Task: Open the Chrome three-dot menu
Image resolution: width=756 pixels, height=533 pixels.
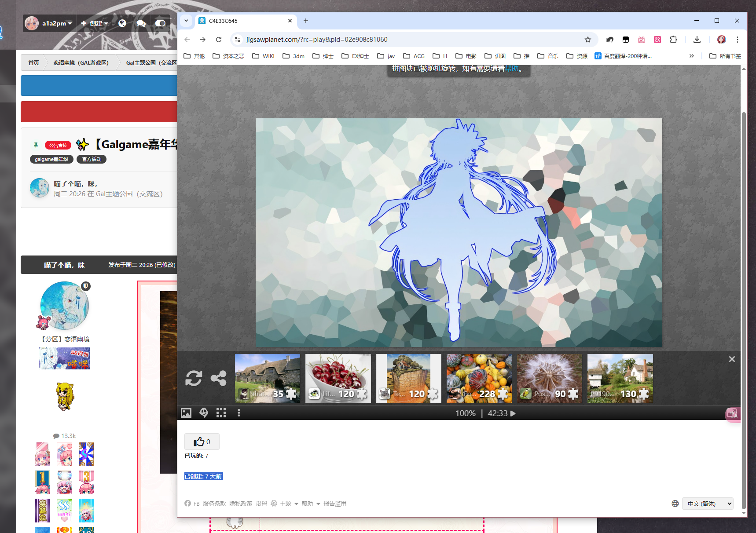Action: coord(738,40)
